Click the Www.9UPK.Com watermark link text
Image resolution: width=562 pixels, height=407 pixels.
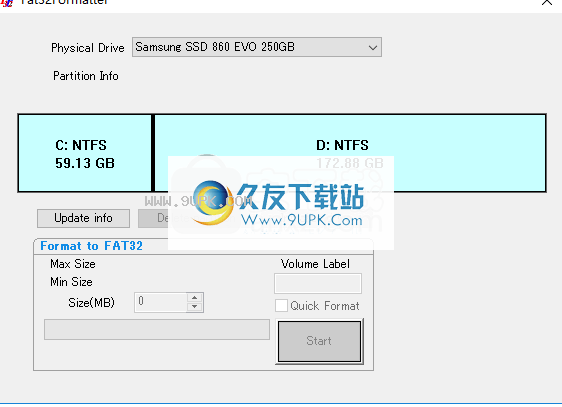click(x=301, y=220)
